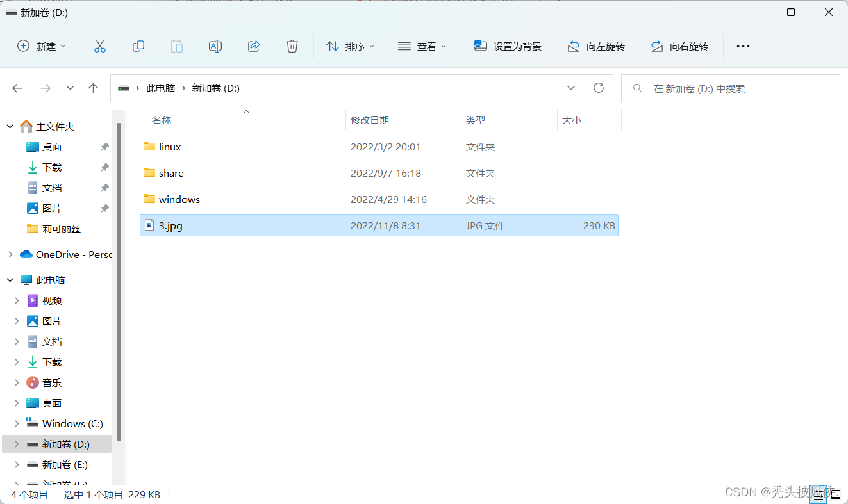Sort by the 修改日期 column header
Image resolution: width=848 pixels, height=504 pixels.
tap(370, 120)
